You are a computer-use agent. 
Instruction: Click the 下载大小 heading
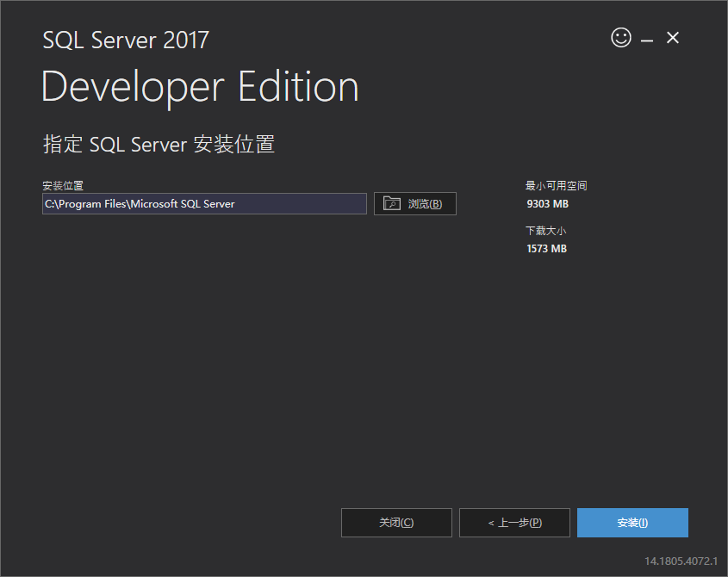[545, 230]
